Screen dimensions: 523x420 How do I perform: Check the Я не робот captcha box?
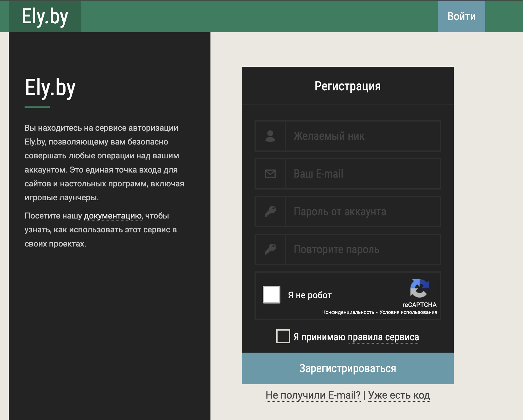272,295
